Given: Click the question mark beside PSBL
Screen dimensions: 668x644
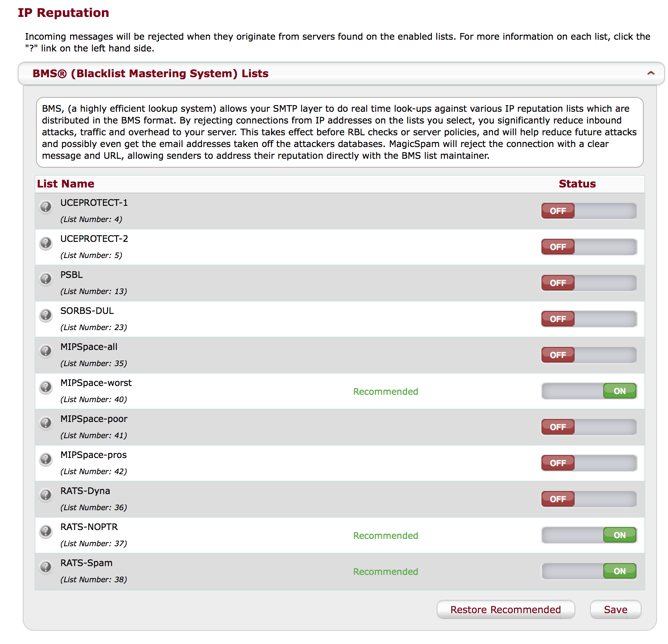Looking at the screenshot, I should pyautogui.click(x=46, y=279).
